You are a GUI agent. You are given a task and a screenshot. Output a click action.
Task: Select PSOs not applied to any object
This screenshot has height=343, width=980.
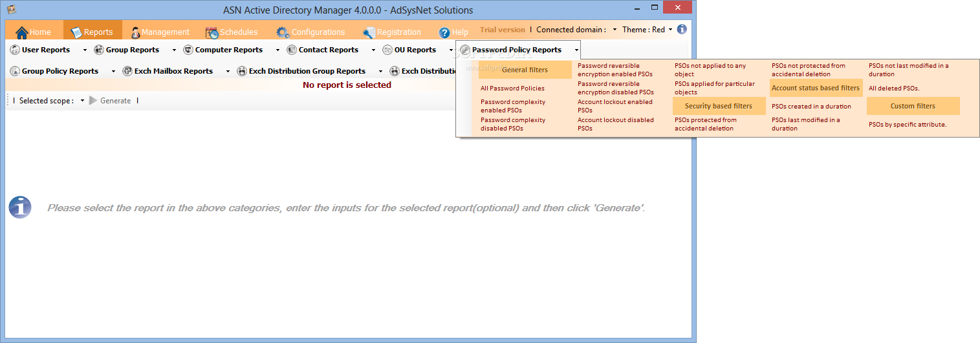coord(710,70)
